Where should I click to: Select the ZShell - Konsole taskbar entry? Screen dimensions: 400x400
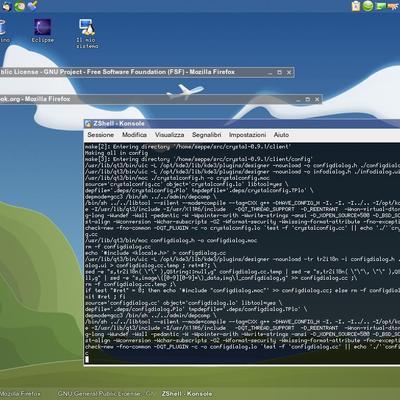click(x=187, y=394)
